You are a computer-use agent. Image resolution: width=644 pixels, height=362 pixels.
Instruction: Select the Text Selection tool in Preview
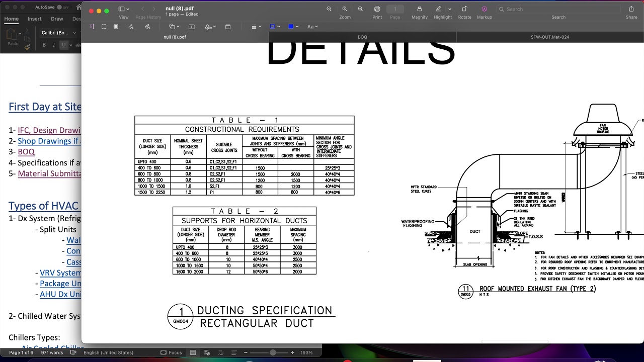(92, 27)
